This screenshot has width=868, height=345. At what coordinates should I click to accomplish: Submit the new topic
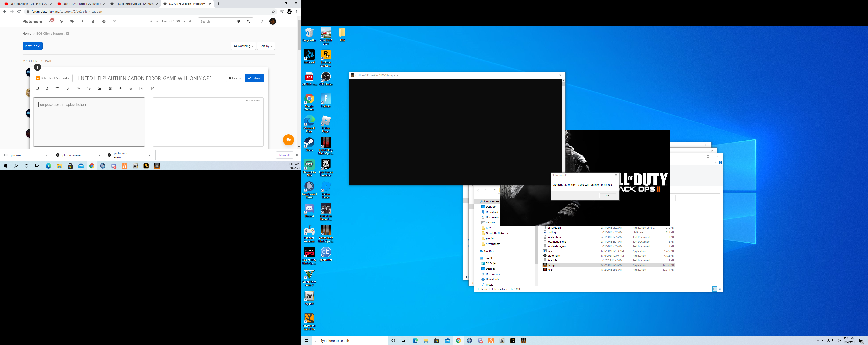pos(255,78)
